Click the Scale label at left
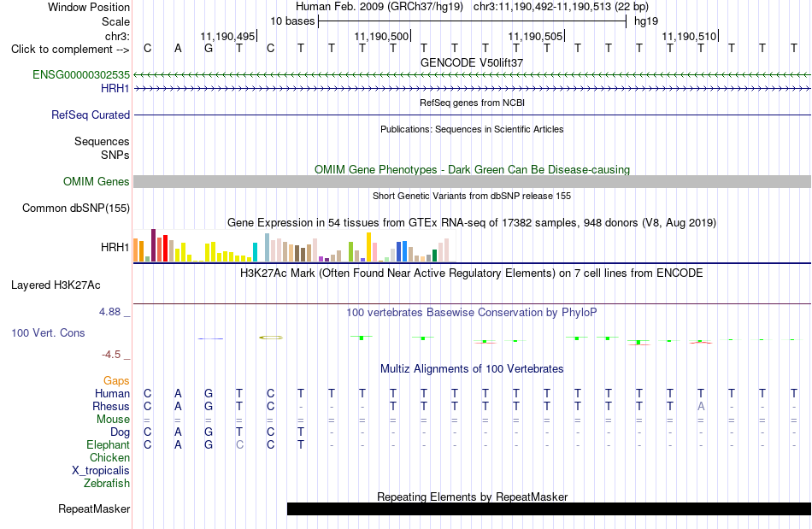 [x=115, y=21]
